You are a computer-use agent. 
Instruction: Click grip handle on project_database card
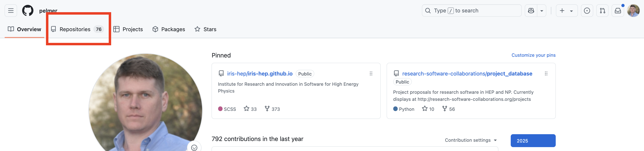tap(546, 74)
